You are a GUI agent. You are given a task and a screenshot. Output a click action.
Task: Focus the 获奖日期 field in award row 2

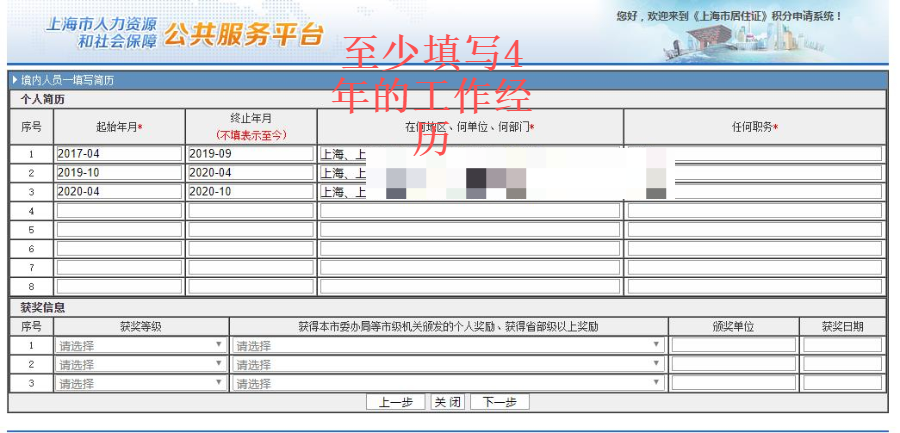coord(842,364)
